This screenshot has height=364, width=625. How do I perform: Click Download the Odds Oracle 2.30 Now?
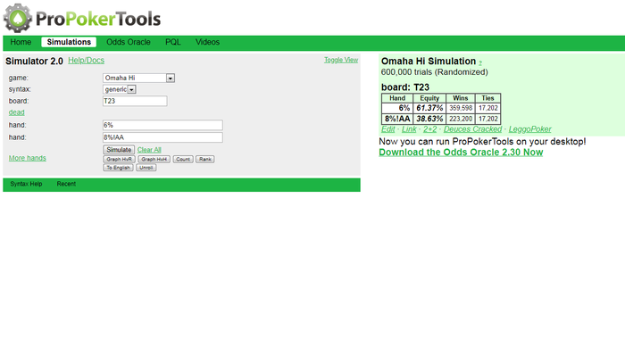pyautogui.click(x=461, y=153)
